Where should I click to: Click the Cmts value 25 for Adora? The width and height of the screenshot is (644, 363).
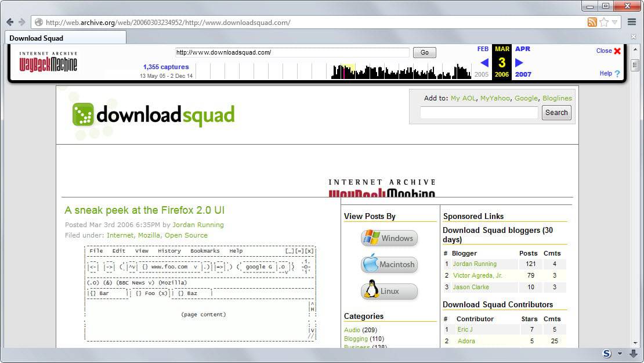click(x=555, y=341)
